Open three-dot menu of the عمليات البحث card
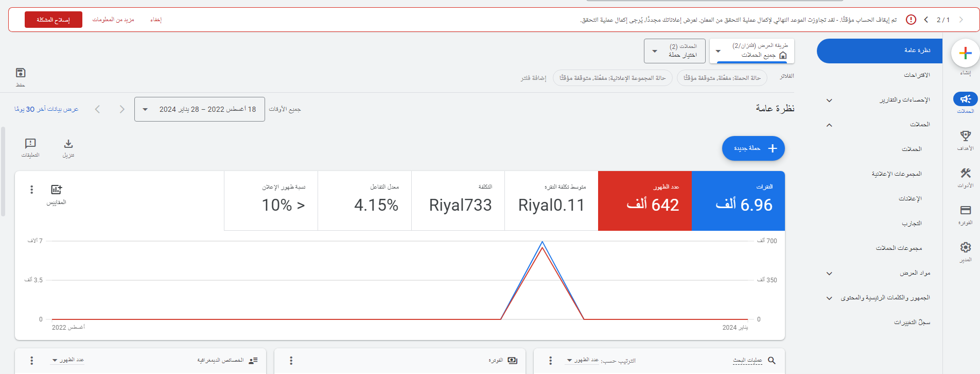 coord(551,361)
